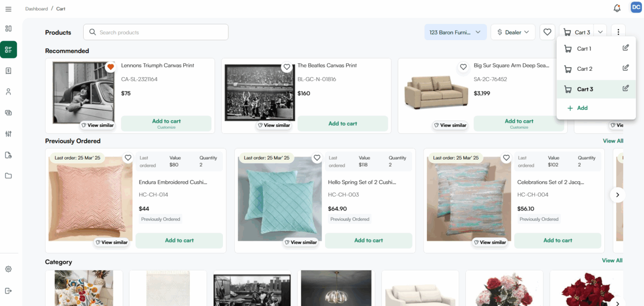Viewport: 644px width, 306px height.
Task: Expand the 123 Baron Furniture dropdown
Action: click(x=455, y=32)
